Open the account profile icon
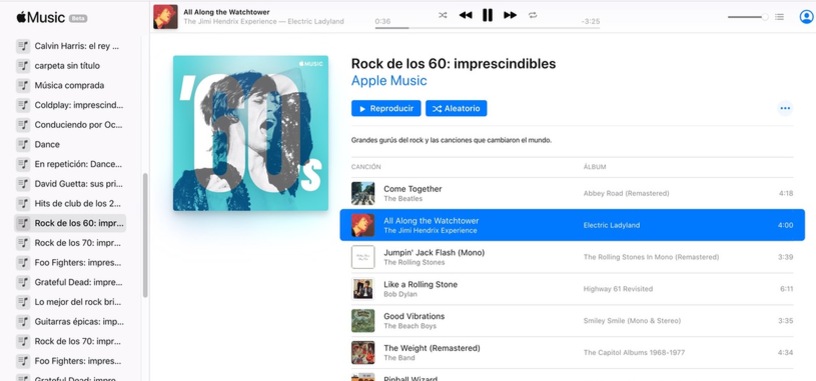Screen dimensions: 816x381 (x=806, y=17)
